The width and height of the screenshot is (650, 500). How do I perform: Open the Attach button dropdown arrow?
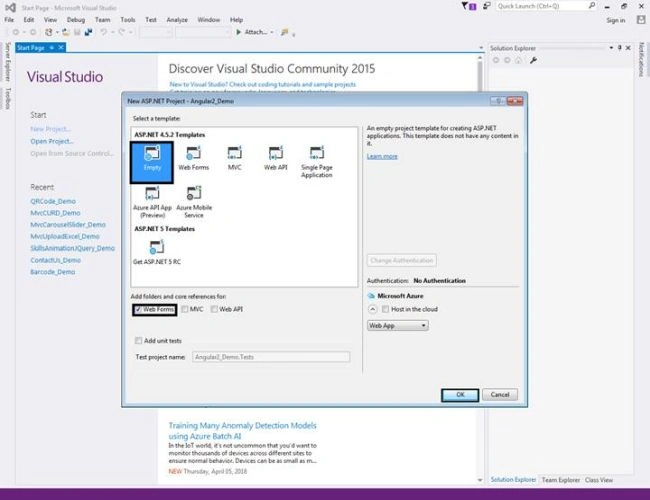272,32
